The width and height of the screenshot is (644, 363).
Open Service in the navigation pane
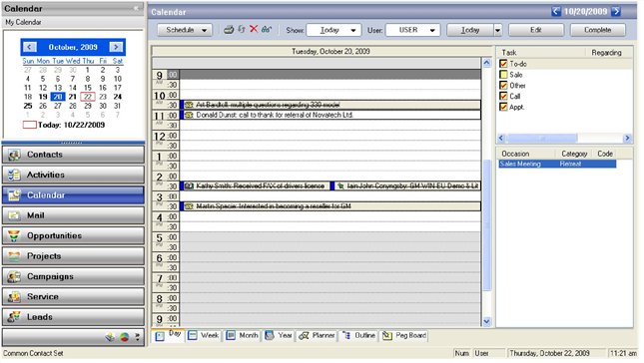click(x=73, y=296)
